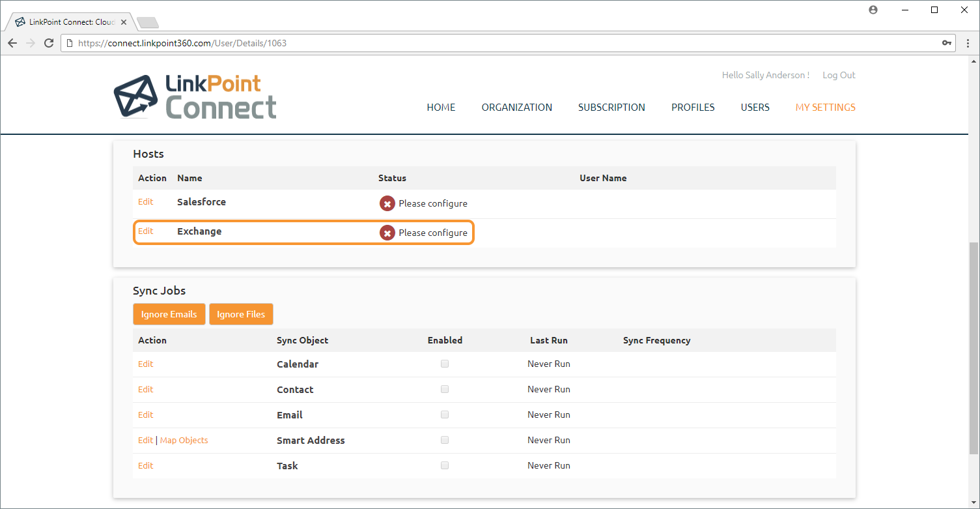Enable the Calendar sync checkbox

click(x=445, y=364)
